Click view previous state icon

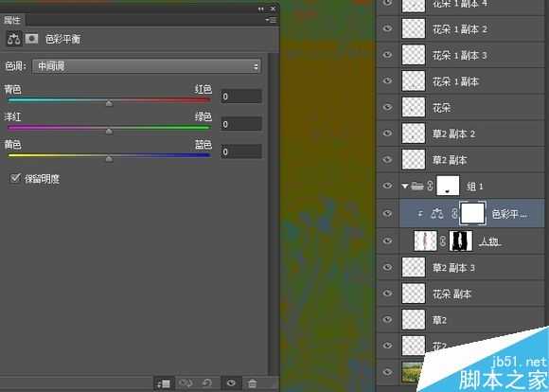[x=186, y=383]
